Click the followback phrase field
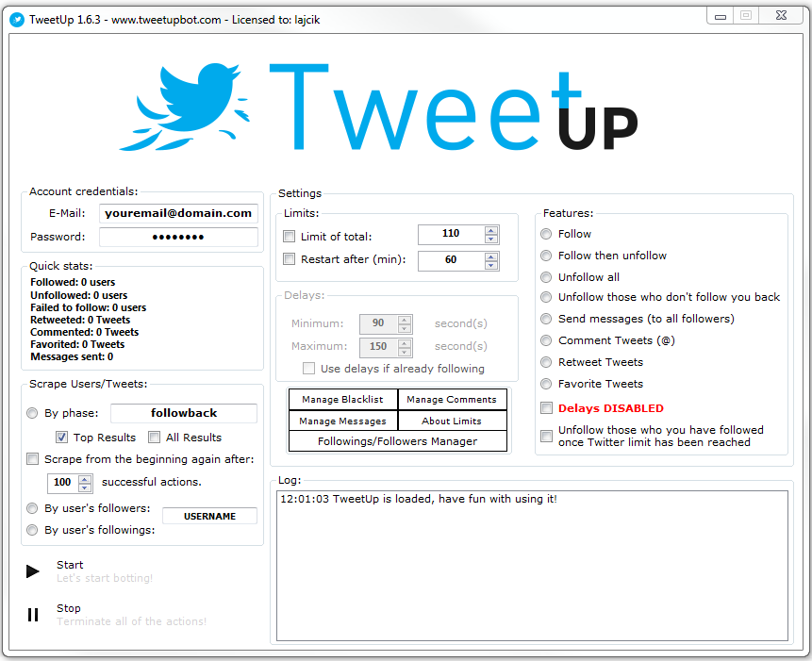 [x=184, y=413]
